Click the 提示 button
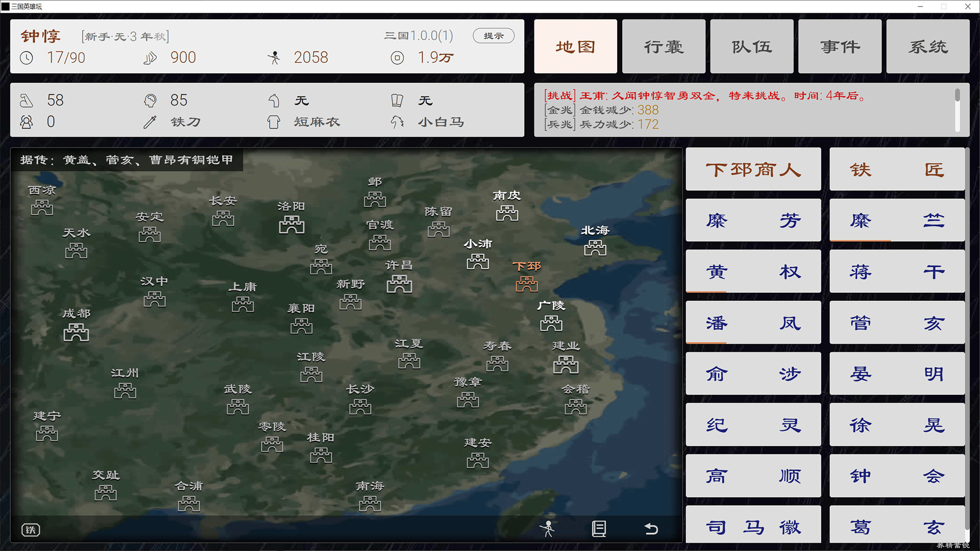The height and width of the screenshot is (551, 980). click(x=493, y=36)
